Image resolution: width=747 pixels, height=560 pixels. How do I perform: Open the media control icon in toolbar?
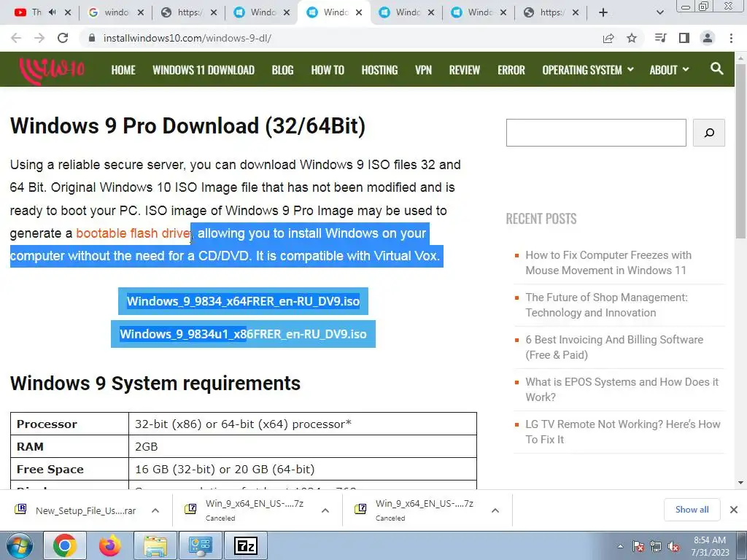coord(660,38)
